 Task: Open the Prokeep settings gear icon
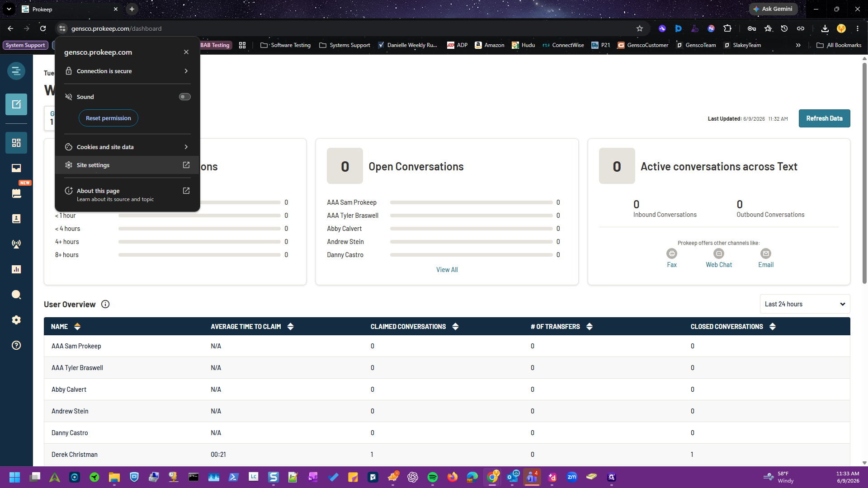tap(16, 320)
